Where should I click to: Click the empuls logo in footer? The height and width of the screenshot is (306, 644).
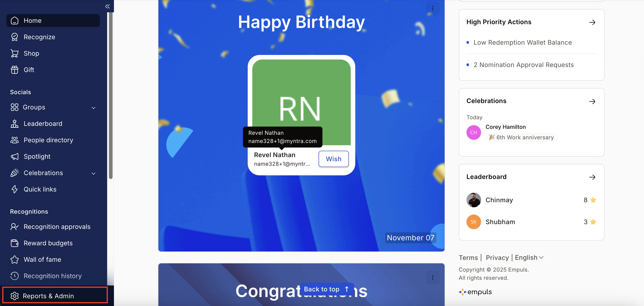tap(475, 292)
